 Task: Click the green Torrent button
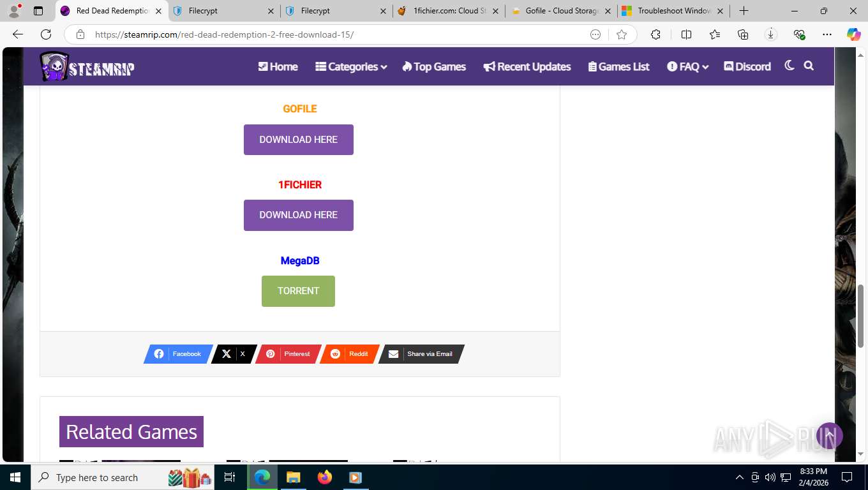click(298, 291)
